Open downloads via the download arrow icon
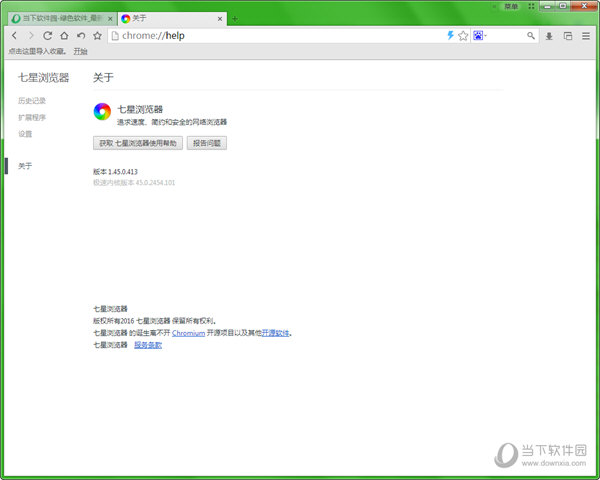The height and width of the screenshot is (480, 600). (x=549, y=36)
